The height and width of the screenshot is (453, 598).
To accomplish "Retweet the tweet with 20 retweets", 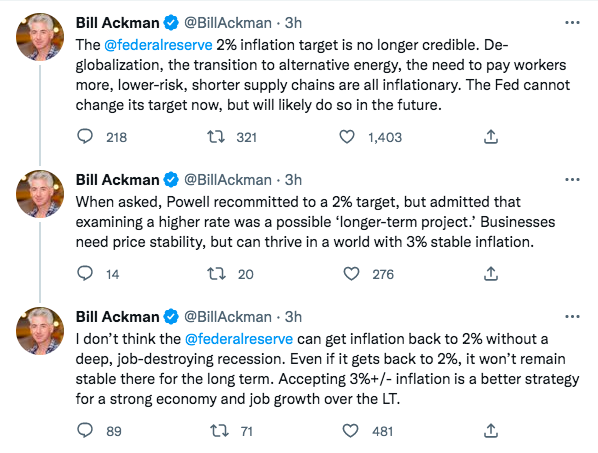I will point(216,274).
